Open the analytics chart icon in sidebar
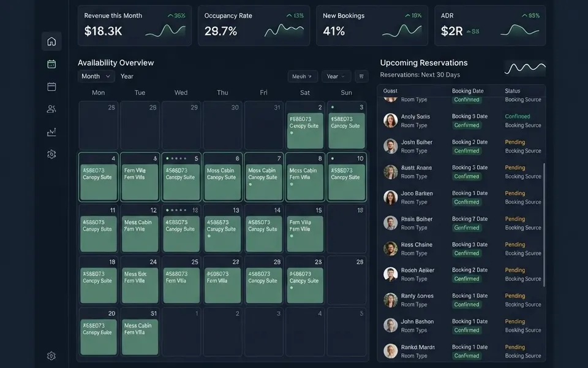The height and width of the screenshot is (368, 588). (x=51, y=132)
